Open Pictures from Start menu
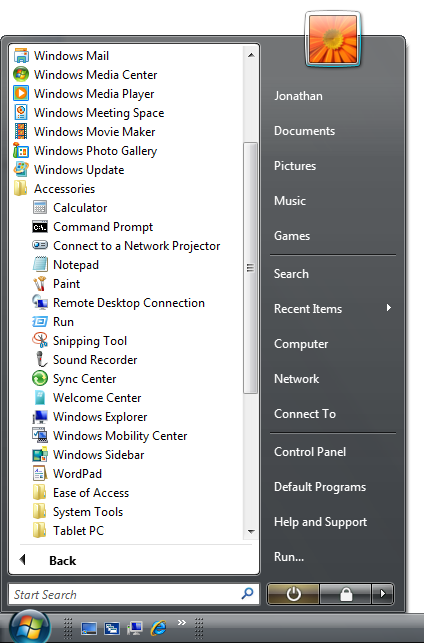This screenshot has width=424, height=643. [x=295, y=166]
